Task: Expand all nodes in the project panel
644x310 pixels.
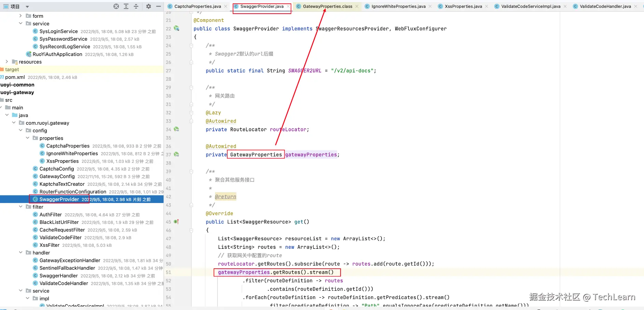Action: [126, 6]
